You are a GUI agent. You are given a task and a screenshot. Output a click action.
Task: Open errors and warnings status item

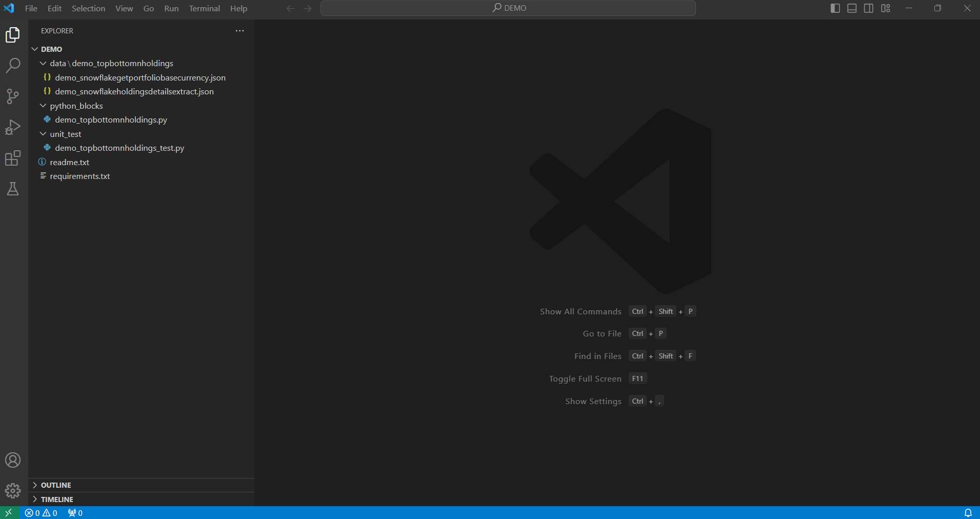click(x=41, y=513)
